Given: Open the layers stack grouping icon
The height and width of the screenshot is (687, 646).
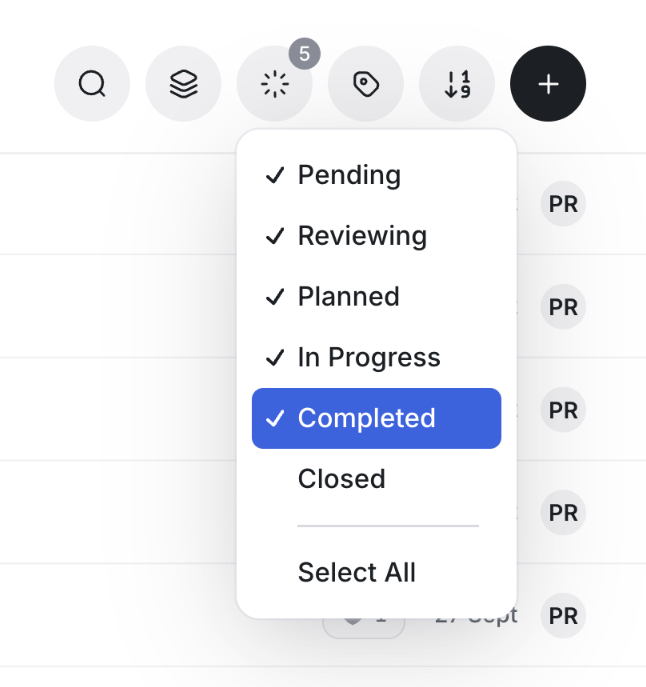Looking at the screenshot, I should (x=183, y=85).
